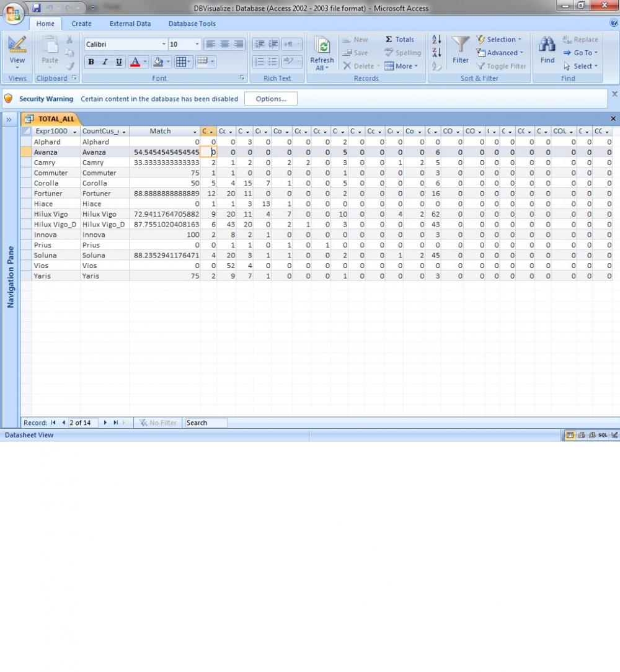Align text right

(239, 44)
